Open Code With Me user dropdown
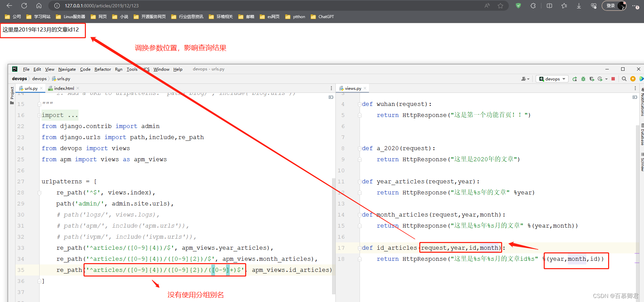 click(525, 79)
